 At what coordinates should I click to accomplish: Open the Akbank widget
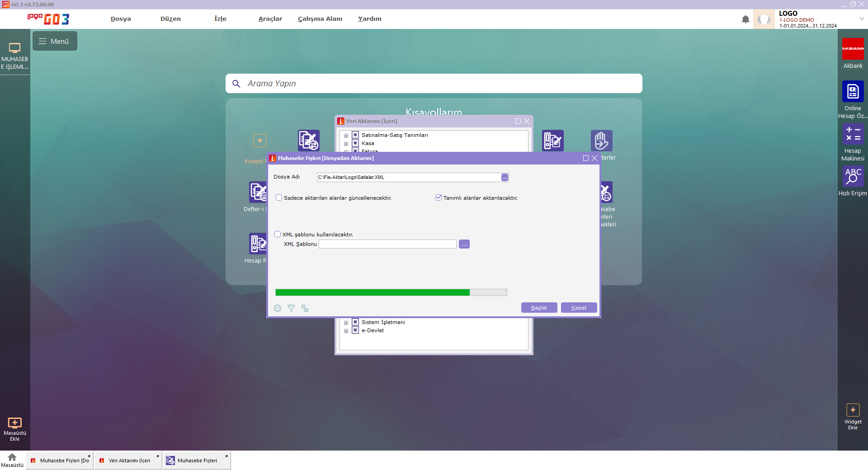pos(853,49)
